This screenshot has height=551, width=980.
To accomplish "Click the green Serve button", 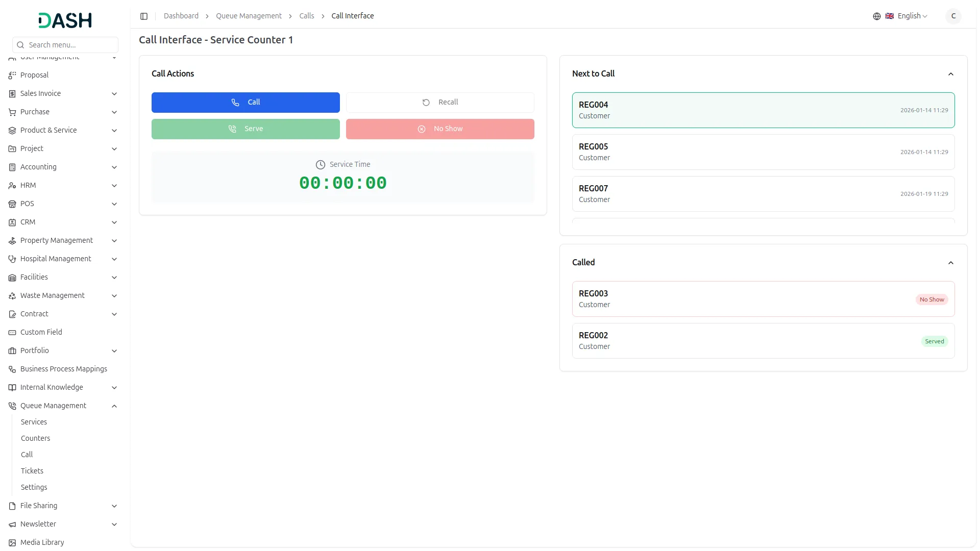I will [x=246, y=129].
